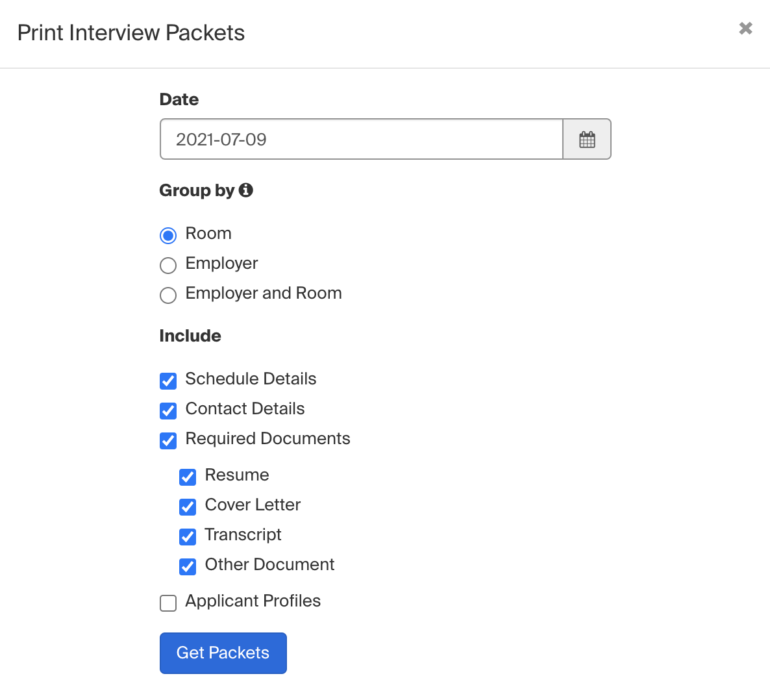The image size is (770, 700).
Task: Click into the Date input field
Action: (x=361, y=140)
